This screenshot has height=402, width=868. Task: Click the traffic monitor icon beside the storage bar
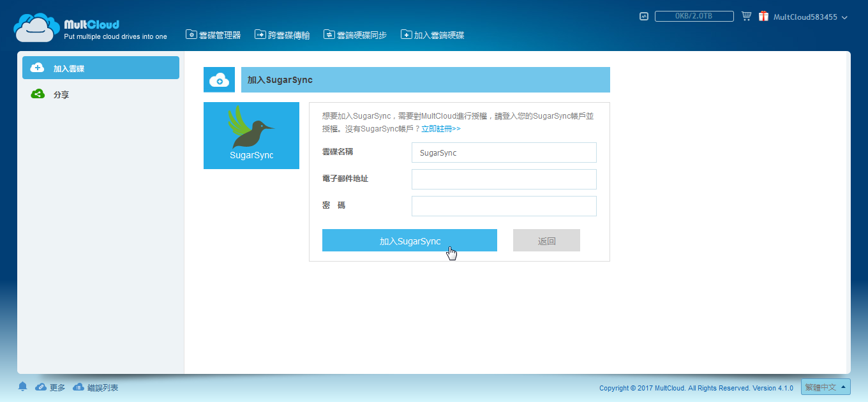(x=644, y=17)
